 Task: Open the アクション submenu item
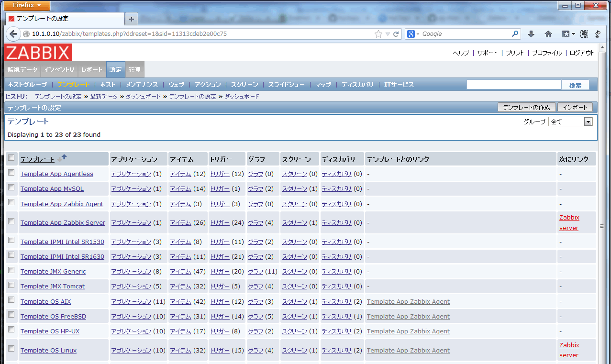tap(208, 85)
